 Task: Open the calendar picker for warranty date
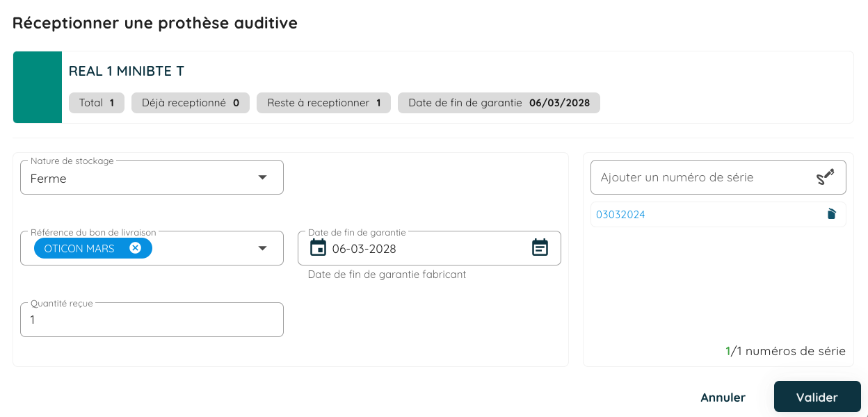click(540, 247)
